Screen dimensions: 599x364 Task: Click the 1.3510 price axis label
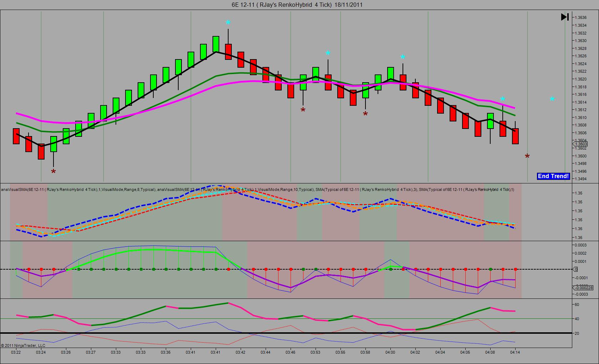click(581, 118)
